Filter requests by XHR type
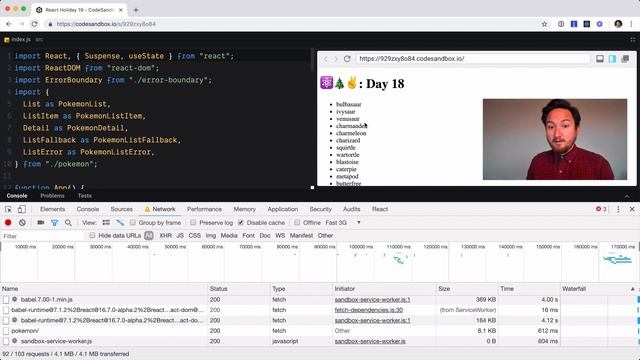The height and width of the screenshot is (360, 640). coord(165,236)
